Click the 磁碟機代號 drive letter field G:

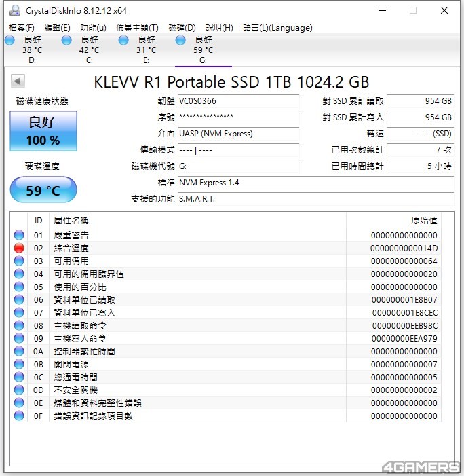click(238, 166)
